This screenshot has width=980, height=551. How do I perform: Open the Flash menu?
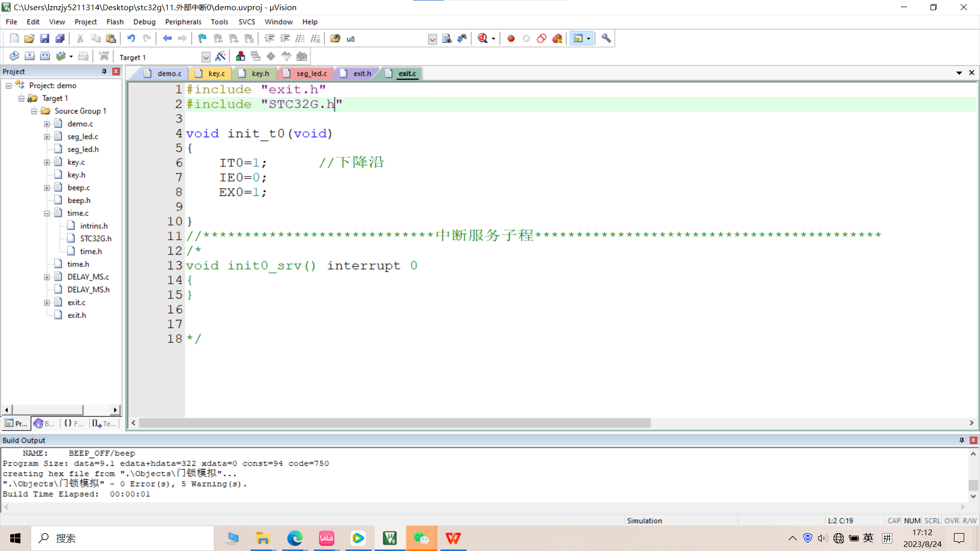point(115,22)
